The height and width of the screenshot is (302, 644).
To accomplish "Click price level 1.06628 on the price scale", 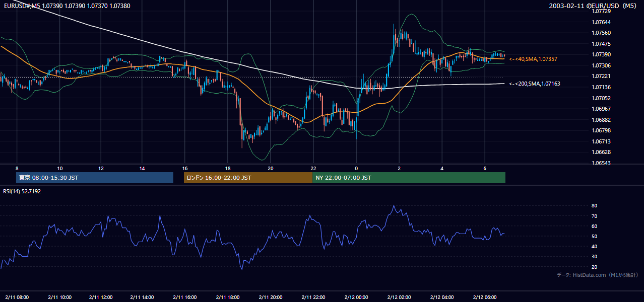I will tap(601, 152).
